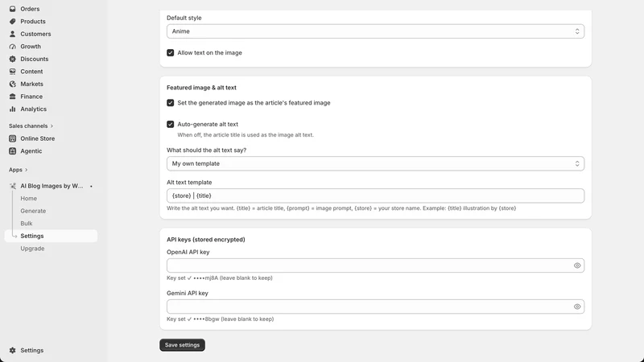Viewport: 644px width, 362px height.
Task: Focus the Gemini API key field
Action: [x=375, y=306]
